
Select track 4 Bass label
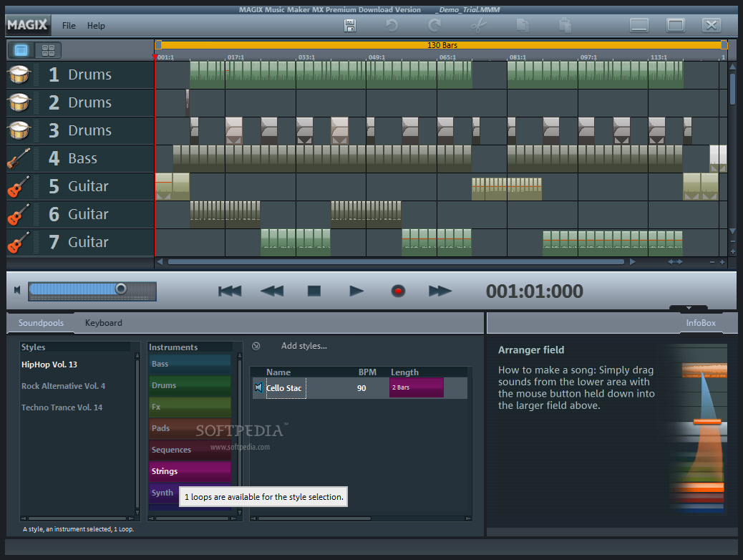tap(82, 158)
